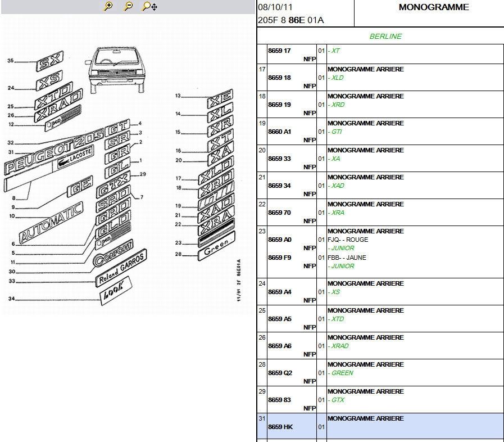
Task: Click the zoom-and-pan magnifier icon
Action: [149, 6]
